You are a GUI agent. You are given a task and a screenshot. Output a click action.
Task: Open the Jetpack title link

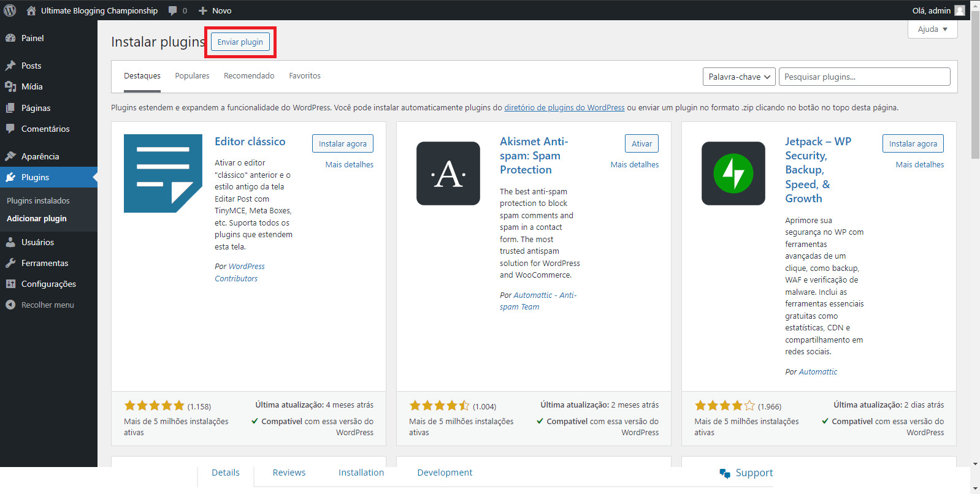tap(818, 170)
